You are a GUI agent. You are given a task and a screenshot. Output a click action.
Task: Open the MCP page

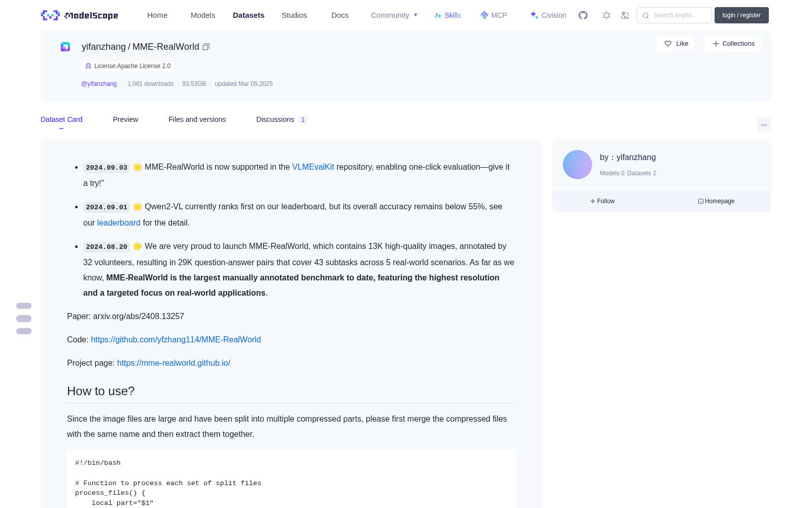(494, 15)
